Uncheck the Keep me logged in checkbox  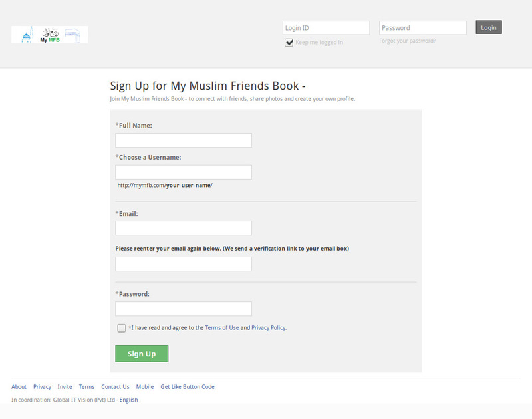pos(289,43)
